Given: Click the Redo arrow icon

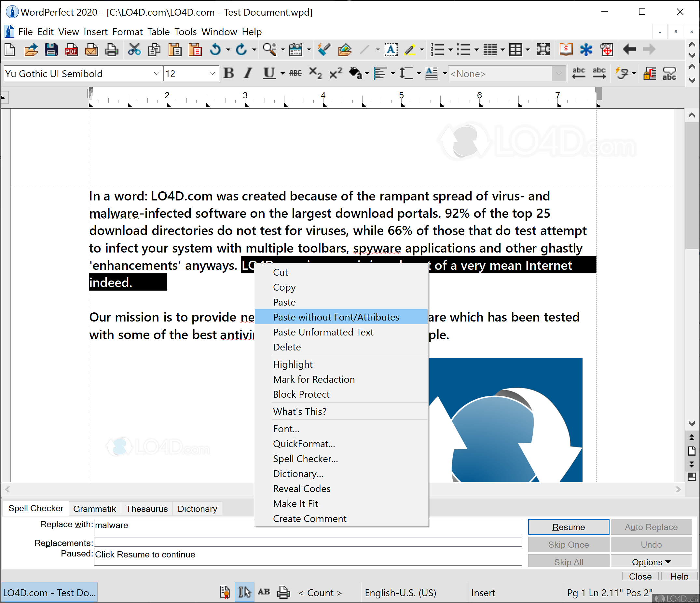Looking at the screenshot, I should click(x=241, y=50).
